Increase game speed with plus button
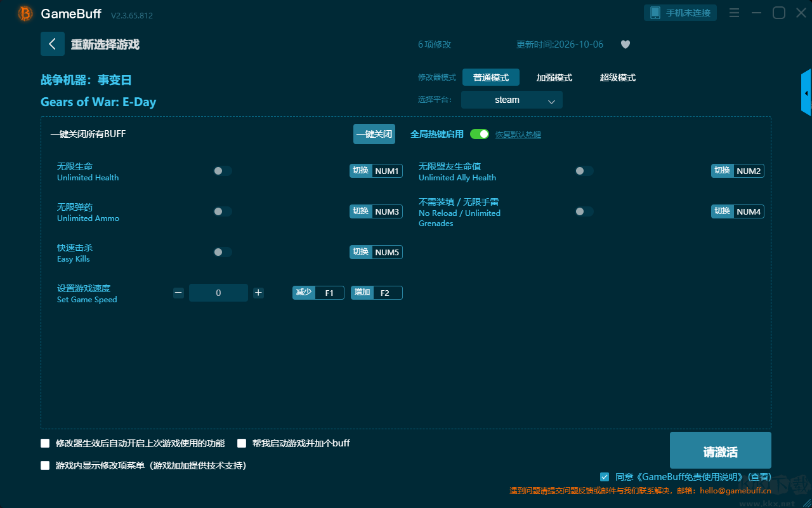This screenshot has width=812, height=508. [258, 293]
